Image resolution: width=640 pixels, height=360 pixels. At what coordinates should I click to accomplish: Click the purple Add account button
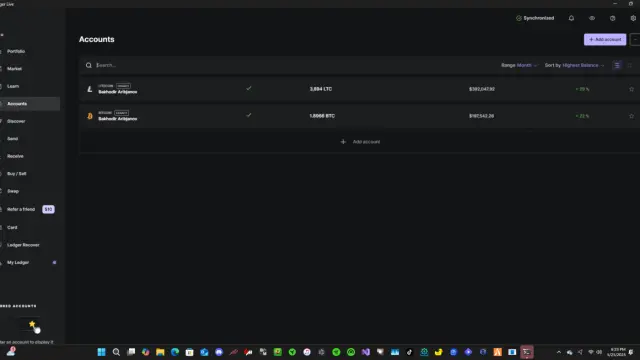(605, 39)
